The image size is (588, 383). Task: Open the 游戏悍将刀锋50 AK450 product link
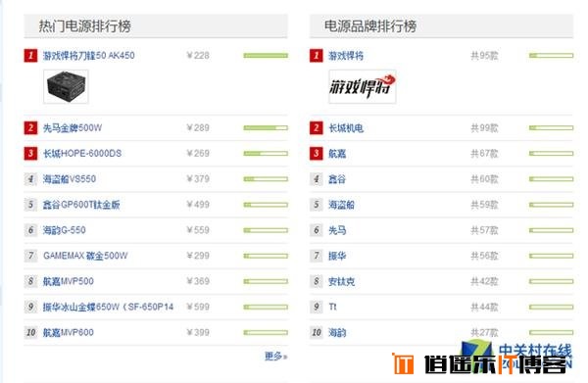click(89, 56)
